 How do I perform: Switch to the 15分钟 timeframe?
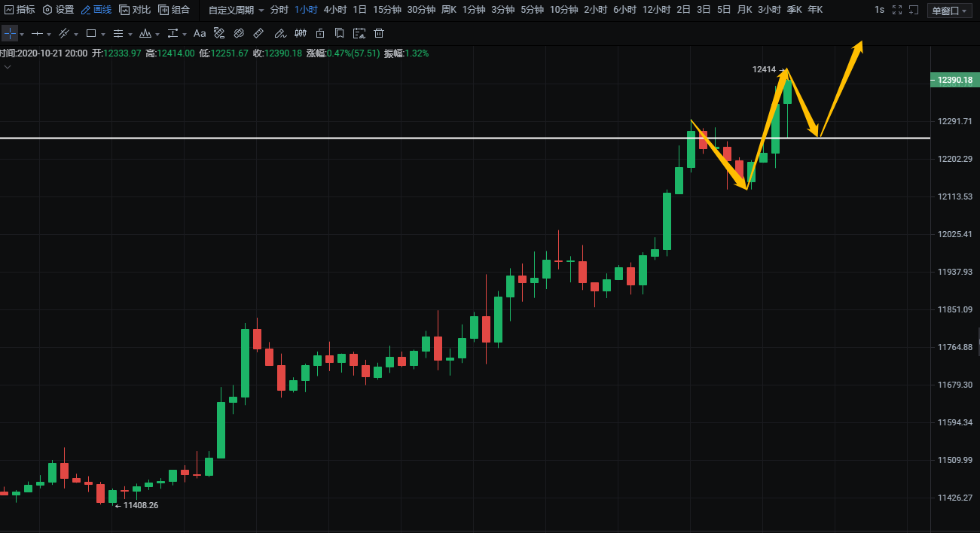386,10
